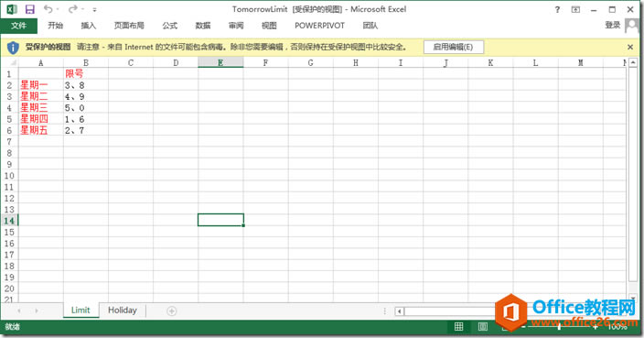Viewport: 644px width, 338px height.
Task: Open the 审阅 Review tab
Action: pyautogui.click(x=236, y=26)
